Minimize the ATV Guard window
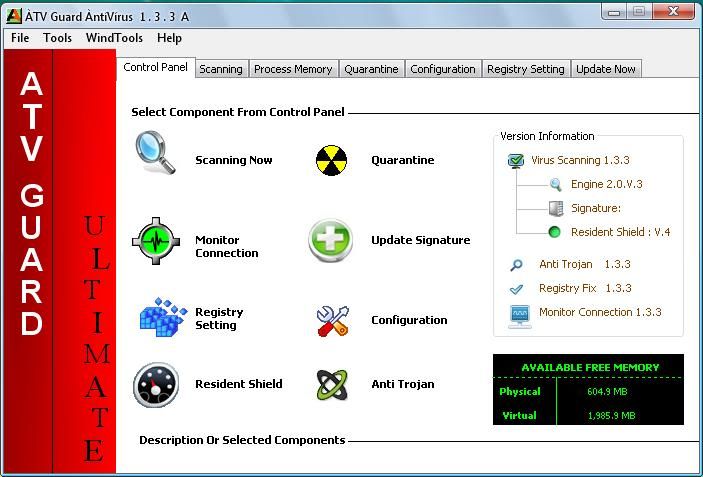Image resolution: width=703 pixels, height=477 pixels. pos(614,12)
